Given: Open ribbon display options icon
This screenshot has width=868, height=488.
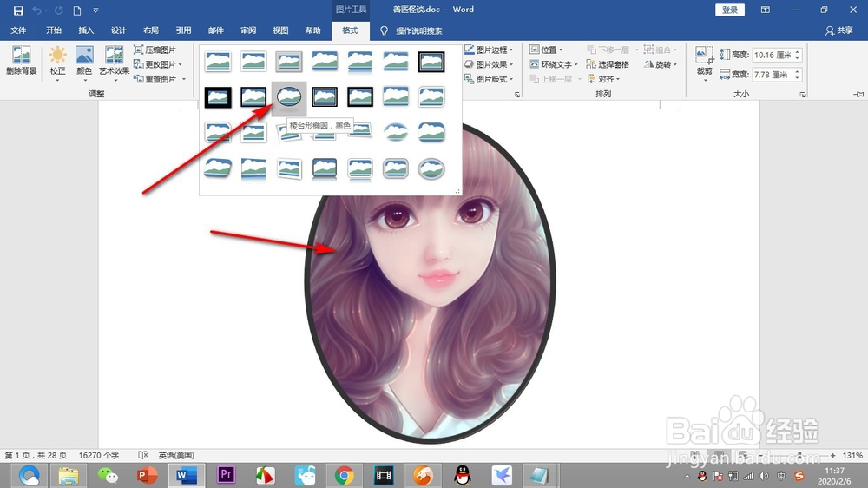Looking at the screenshot, I should tap(765, 10).
